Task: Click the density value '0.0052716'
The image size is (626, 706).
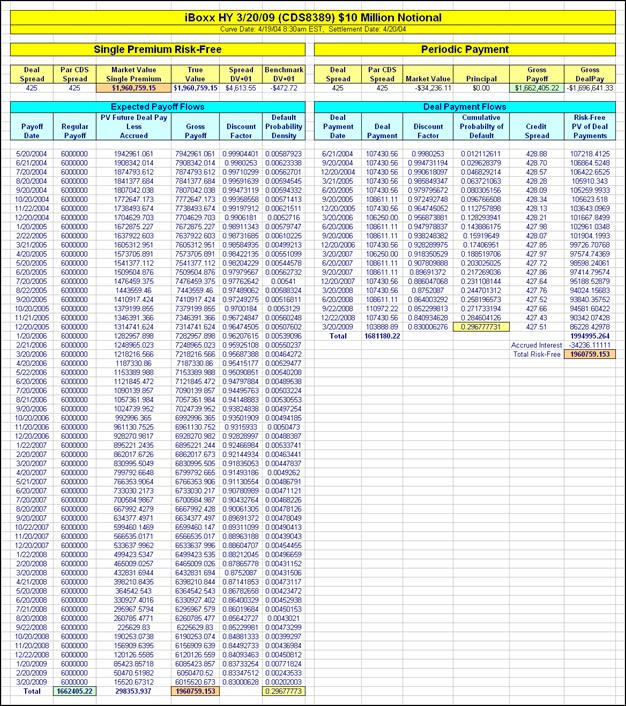Action: 284,217
